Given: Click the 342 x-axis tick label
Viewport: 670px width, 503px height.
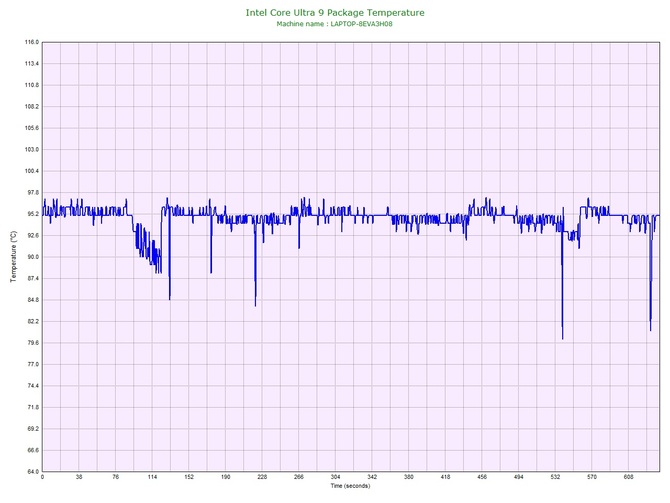Looking at the screenshot, I should coord(372,477).
